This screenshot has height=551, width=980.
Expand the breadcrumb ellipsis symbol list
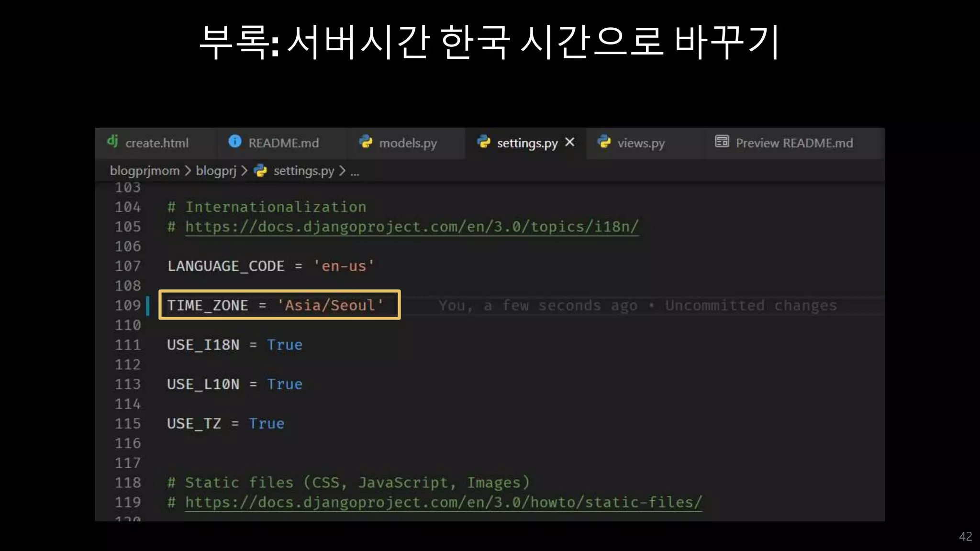(x=355, y=172)
